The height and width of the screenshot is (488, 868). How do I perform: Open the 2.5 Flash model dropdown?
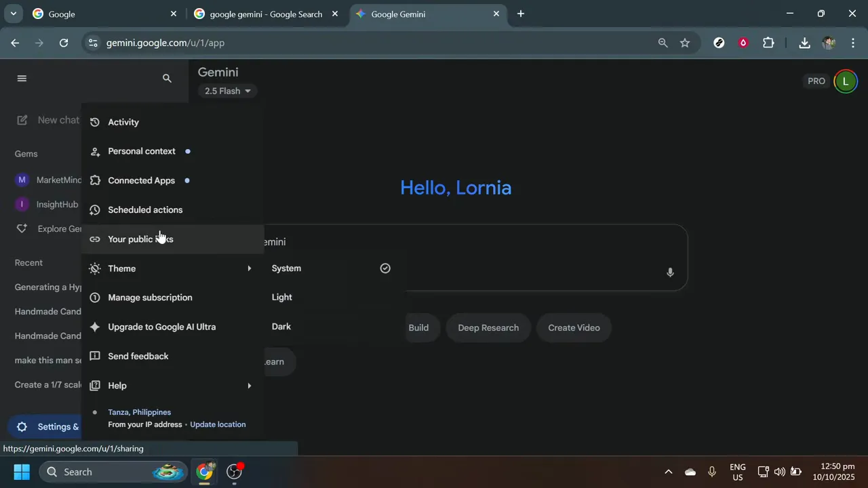[228, 91]
